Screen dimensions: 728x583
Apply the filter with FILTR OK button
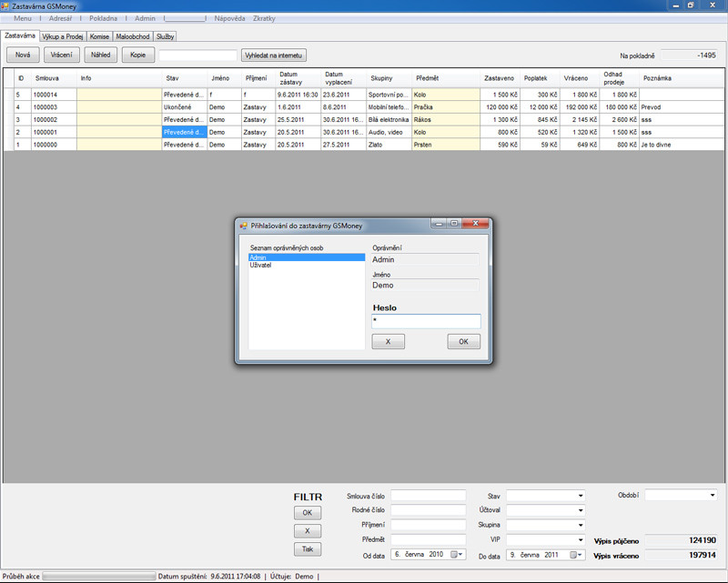tap(308, 513)
